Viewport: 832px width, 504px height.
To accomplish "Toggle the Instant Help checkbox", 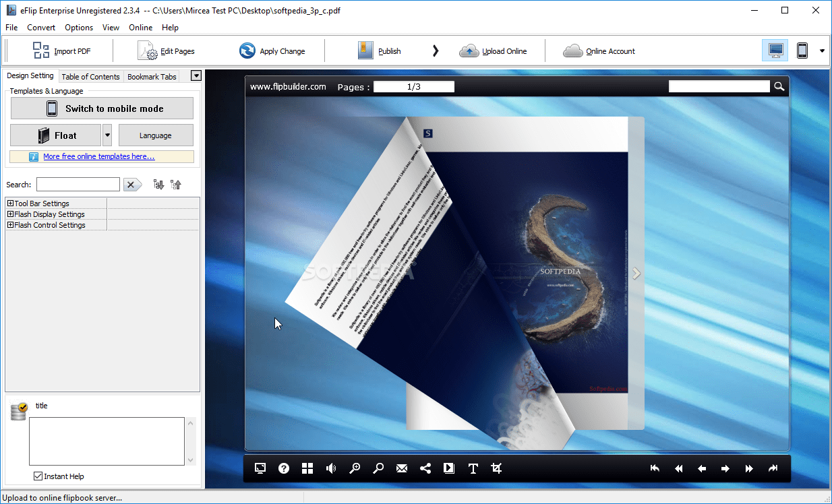I will tap(38, 476).
